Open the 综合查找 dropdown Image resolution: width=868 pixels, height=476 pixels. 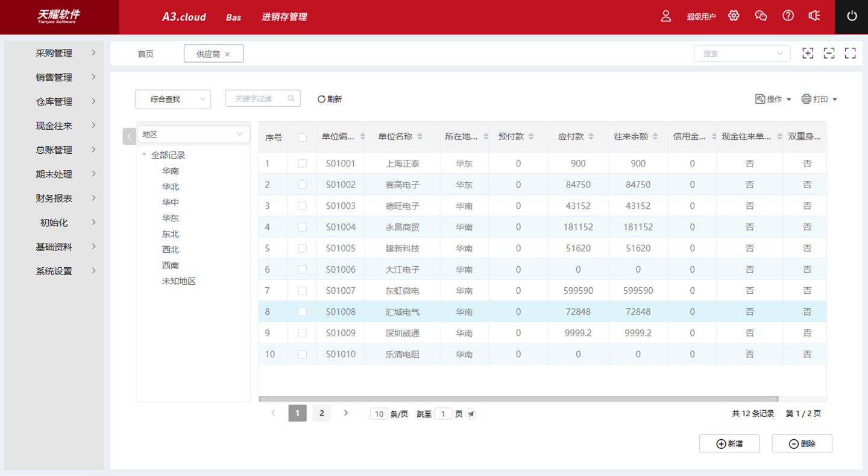click(173, 99)
